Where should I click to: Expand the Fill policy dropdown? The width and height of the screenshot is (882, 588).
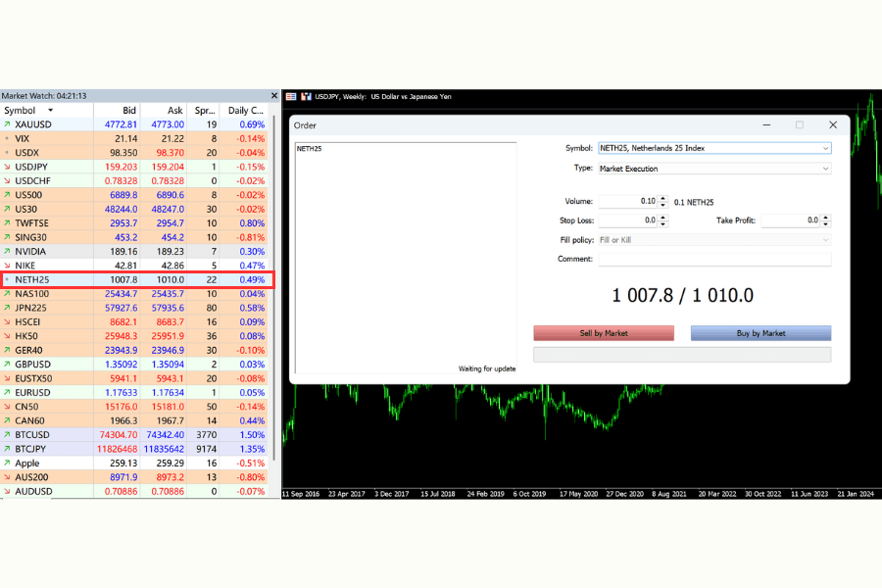[826, 239]
